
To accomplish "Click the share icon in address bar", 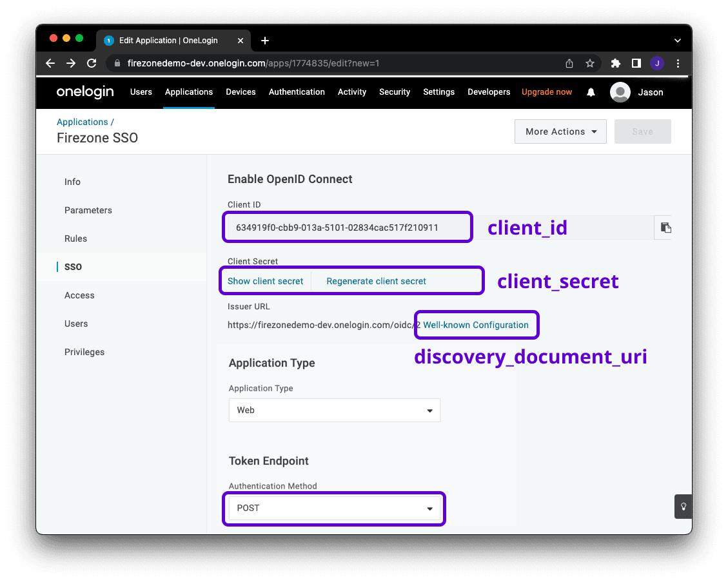I will coord(569,63).
